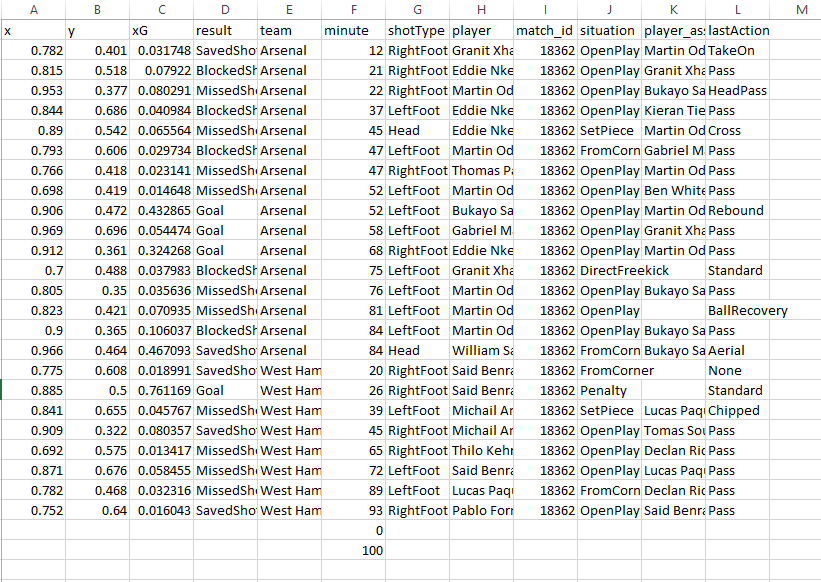Select xG value 0.761169

coord(160,391)
